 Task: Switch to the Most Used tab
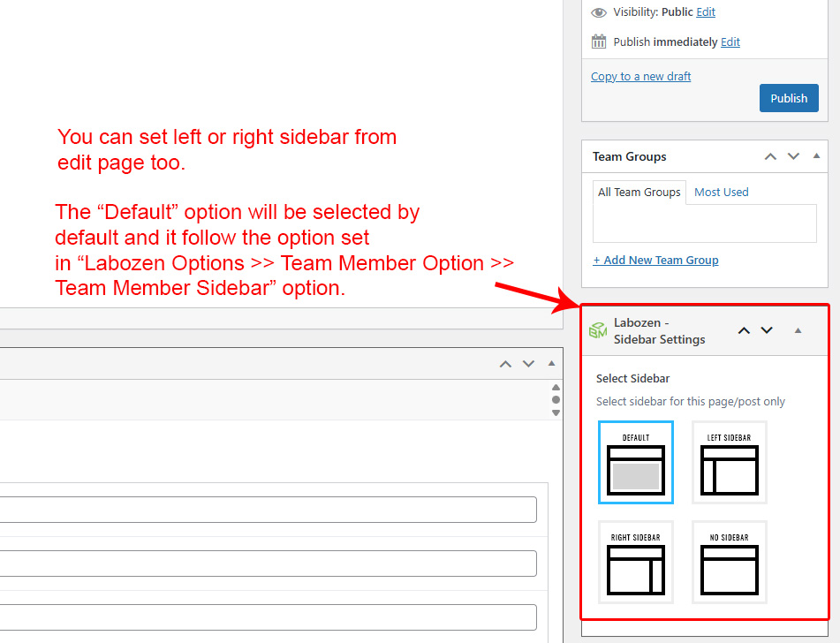[x=721, y=192]
